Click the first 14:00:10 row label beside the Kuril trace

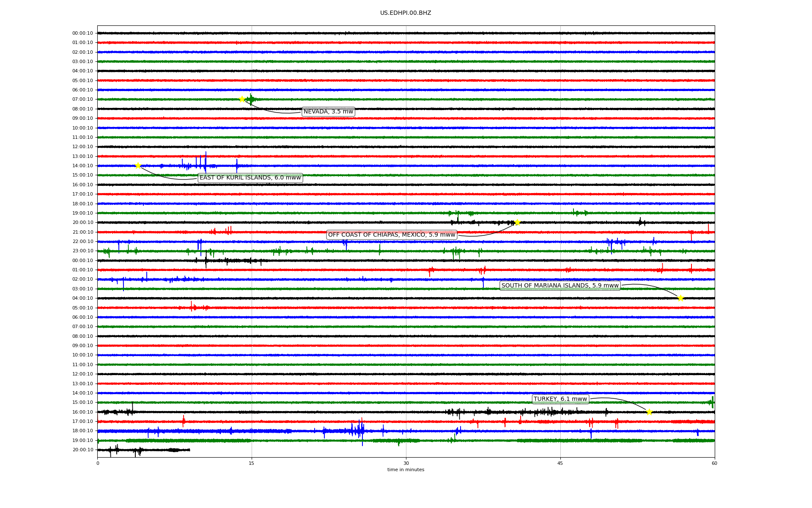(82, 166)
